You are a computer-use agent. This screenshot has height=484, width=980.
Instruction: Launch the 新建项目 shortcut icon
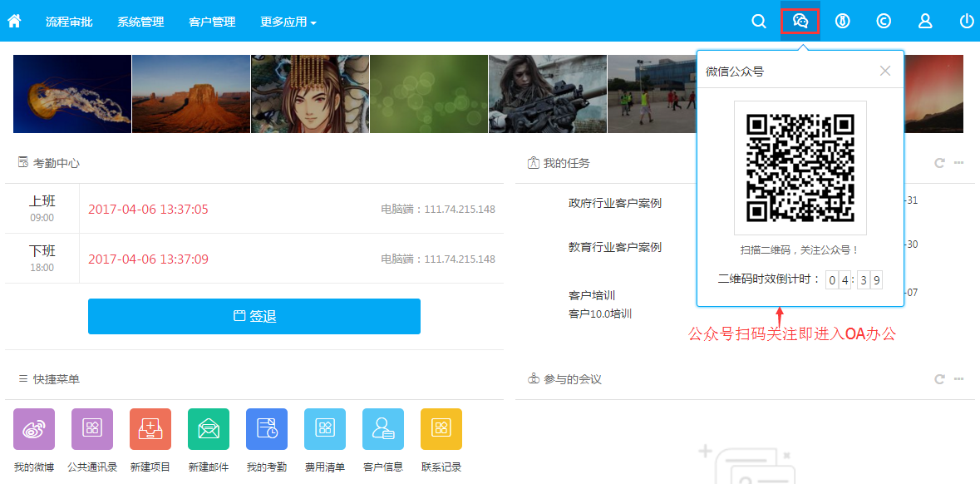click(150, 429)
